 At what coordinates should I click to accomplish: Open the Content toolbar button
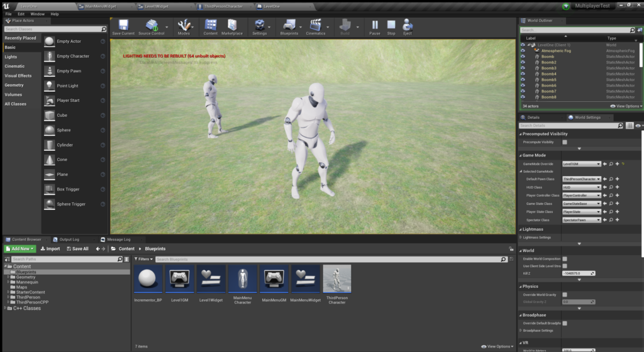(x=210, y=27)
